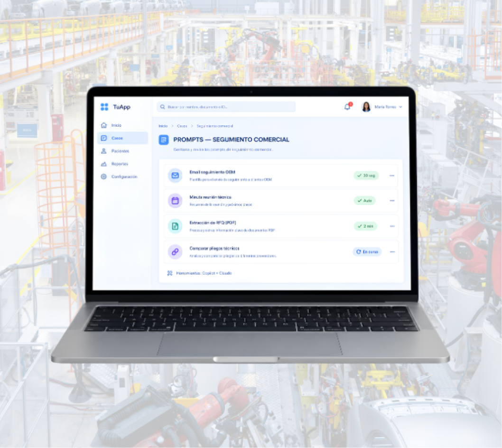
Task: Click the Herramientas tools icon
Action: click(170, 273)
